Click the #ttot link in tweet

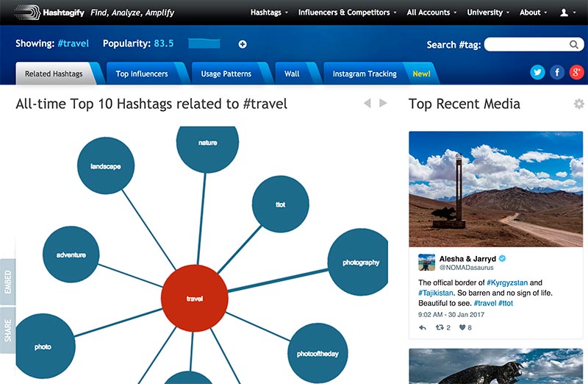506,303
